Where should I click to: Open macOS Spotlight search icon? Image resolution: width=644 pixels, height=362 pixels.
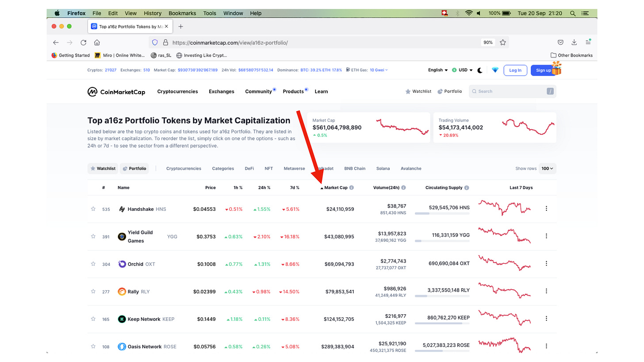(573, 13)
